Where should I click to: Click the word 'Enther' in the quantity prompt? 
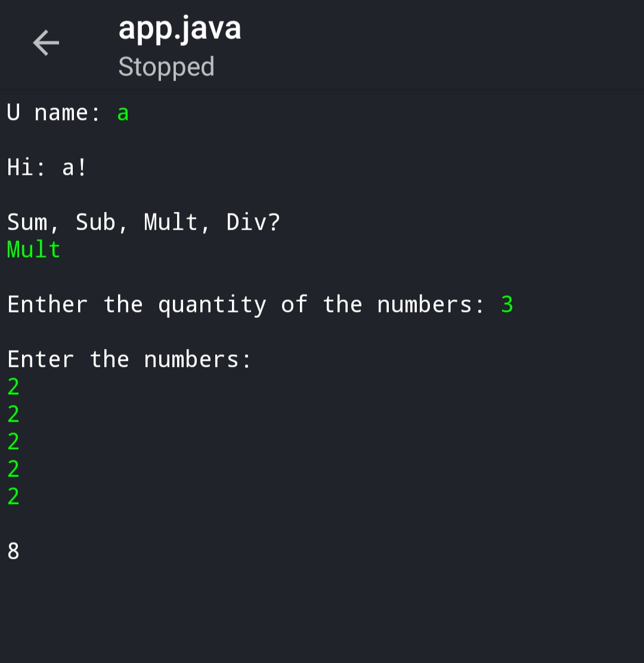[47, 305]
